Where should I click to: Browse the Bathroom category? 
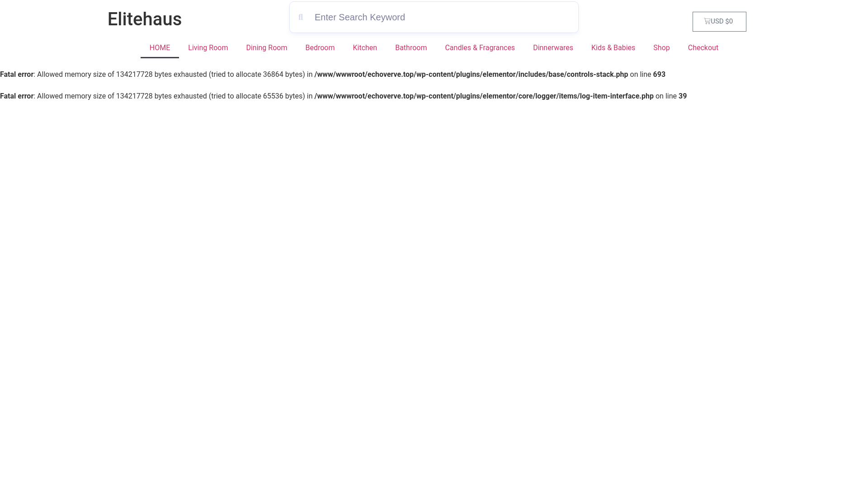click(411, 48)
